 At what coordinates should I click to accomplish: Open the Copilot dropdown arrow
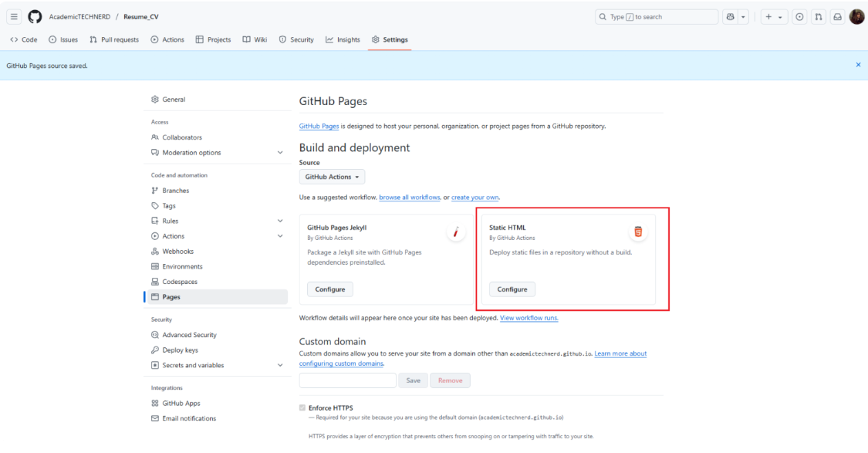coord(744,17)
